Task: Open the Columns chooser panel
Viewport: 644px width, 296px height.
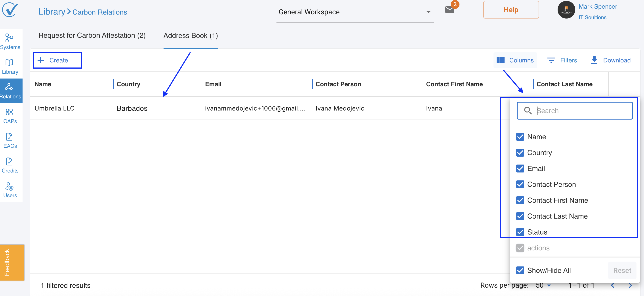Action: point(515,60)
